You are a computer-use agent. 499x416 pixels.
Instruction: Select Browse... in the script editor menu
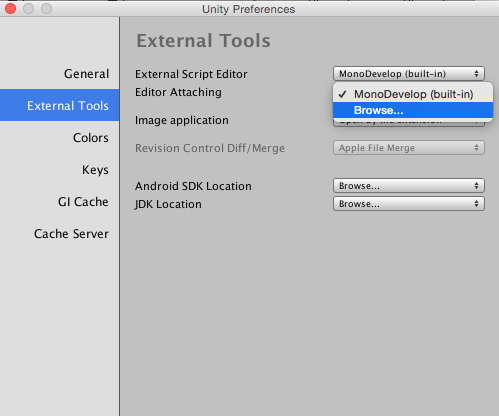click(413, 110)
